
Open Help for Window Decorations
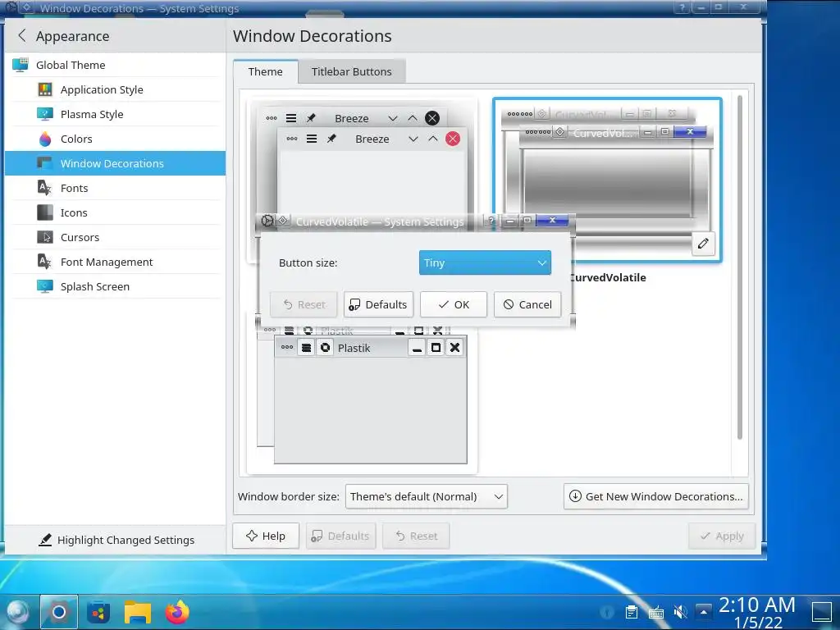(266, 536)
